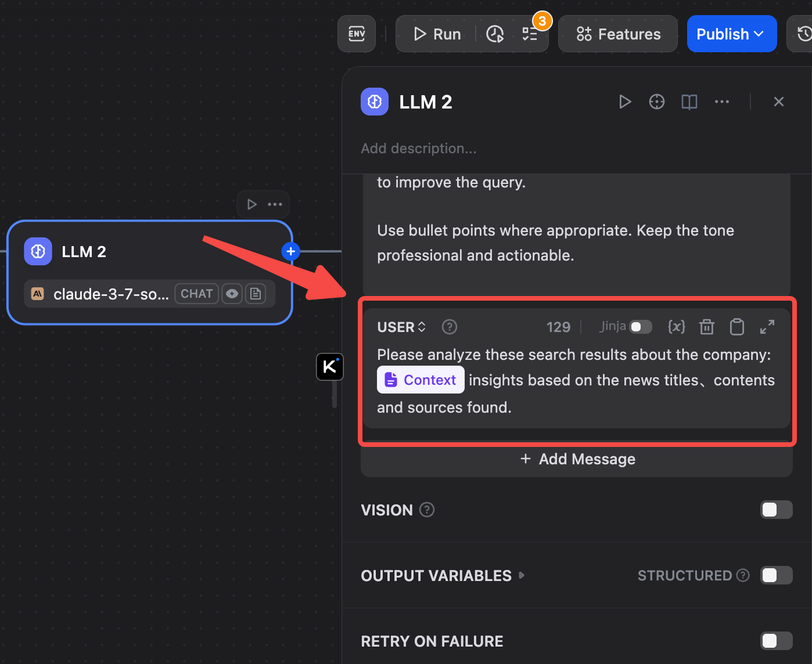Screen dimensions: 812x664
Task: Close the LLM 2 panel
Action: (779, 102)
